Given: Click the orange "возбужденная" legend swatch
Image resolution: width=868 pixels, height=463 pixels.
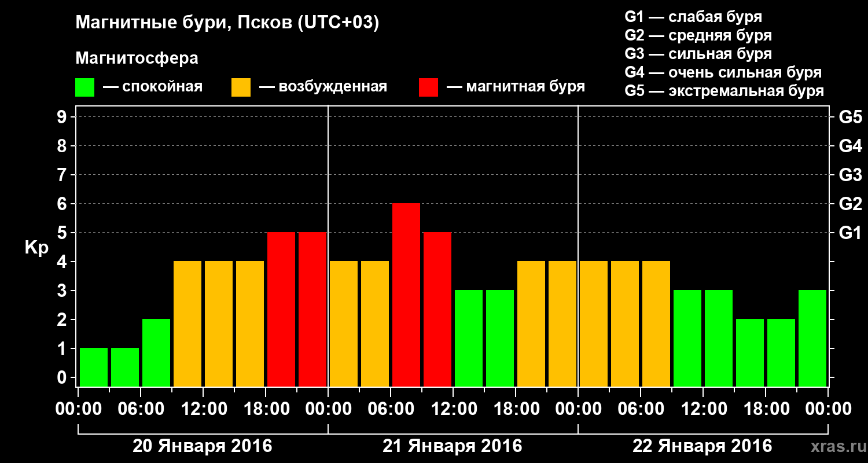Looking at the screenshot, I should (241, 87).
